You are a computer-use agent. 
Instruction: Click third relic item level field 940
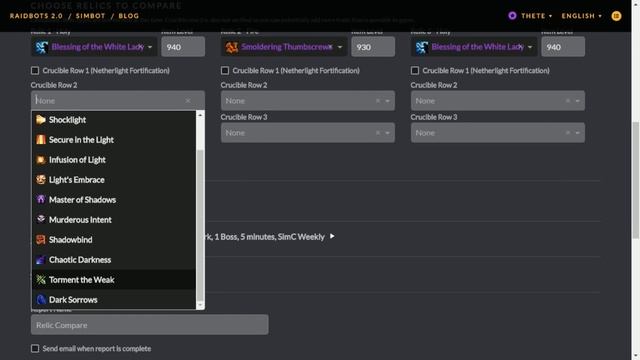click(x=563, y=47)
